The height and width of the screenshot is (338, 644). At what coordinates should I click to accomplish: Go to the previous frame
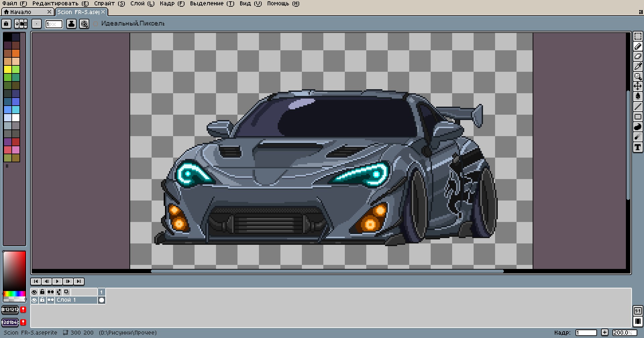coord(47,282)
